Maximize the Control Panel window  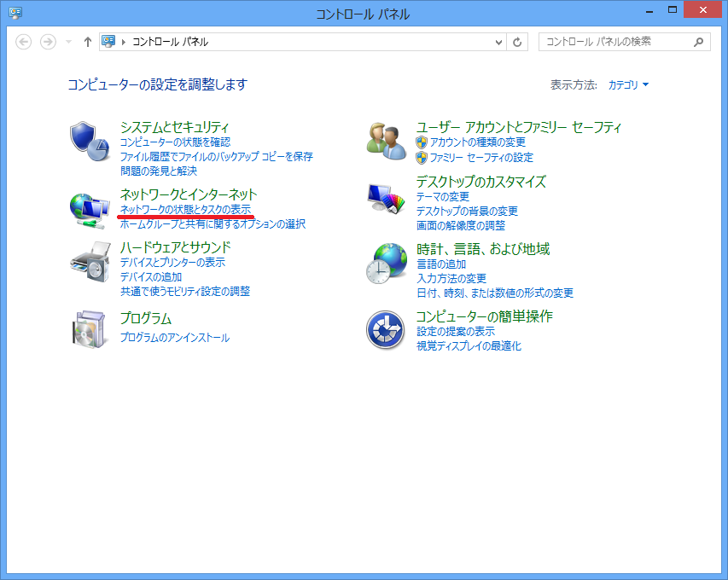point(673,10)
